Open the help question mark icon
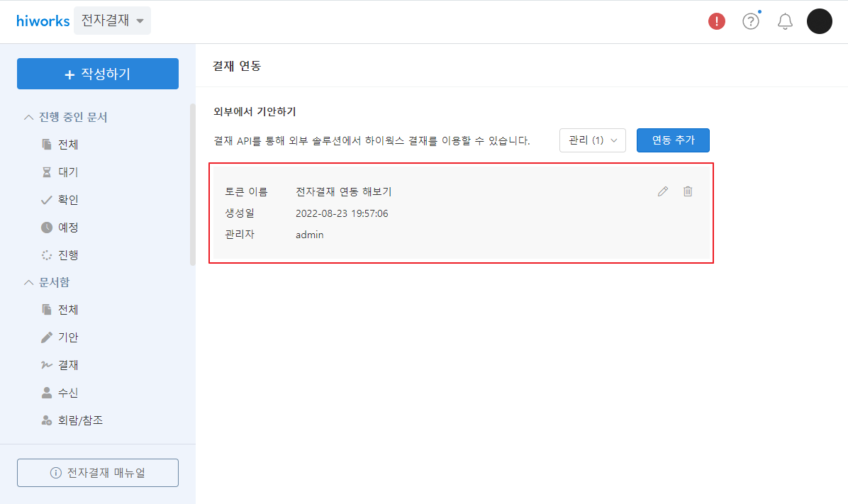The image size is (848, 504). point(751,21)
